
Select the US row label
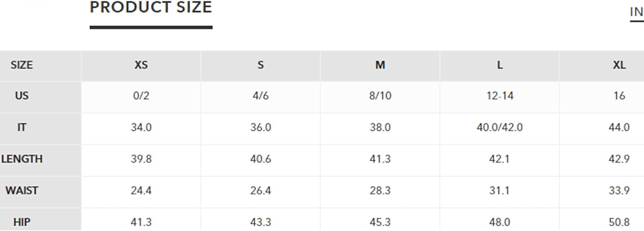(x=21, y=96)
